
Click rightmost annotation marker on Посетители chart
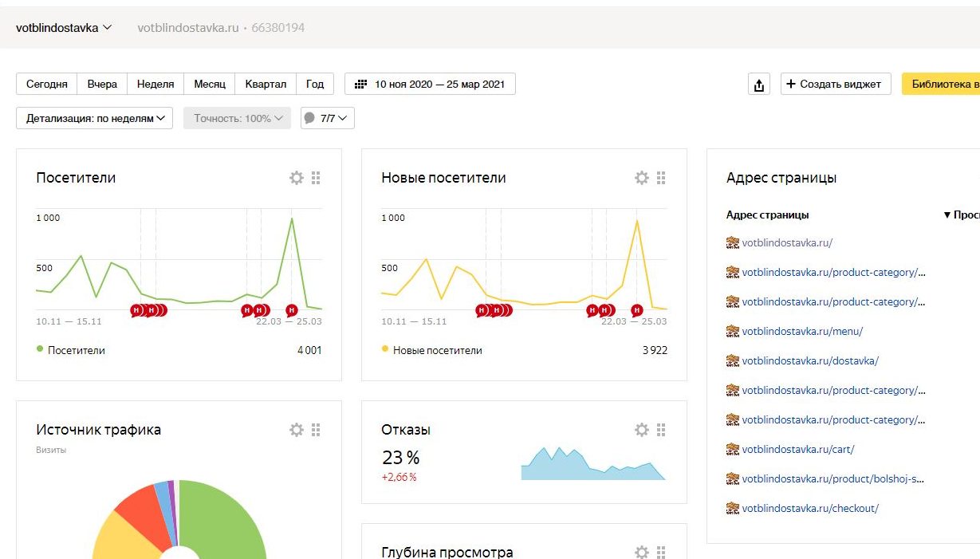tap(292, 310)
